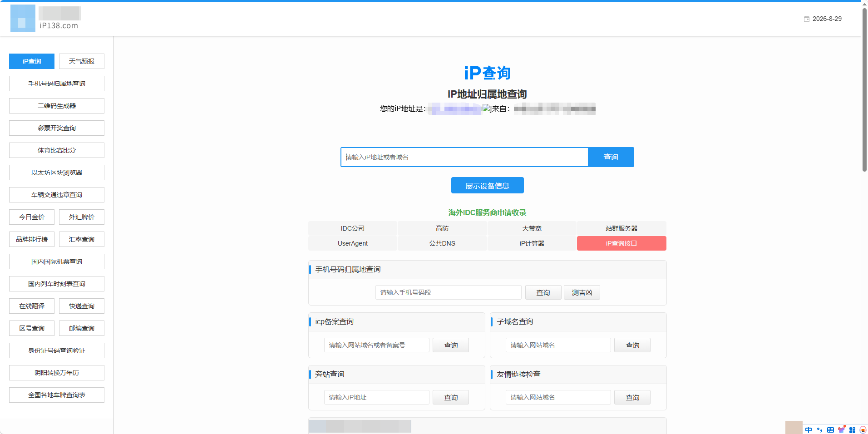The image size is (868, 434).
Task: Click the iP138.com site logo
Action: [x=45, y=18]
